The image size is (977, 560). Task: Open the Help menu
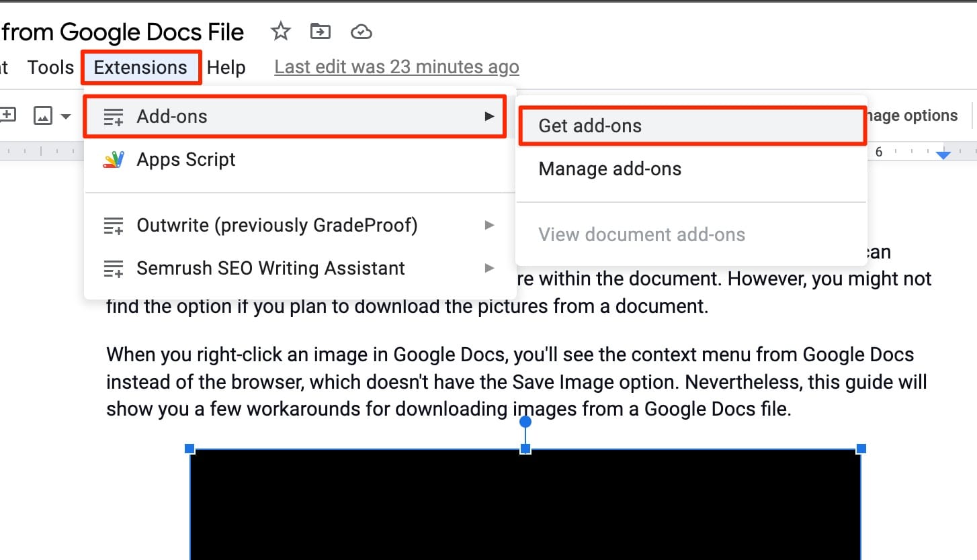(x=226, y=67)
